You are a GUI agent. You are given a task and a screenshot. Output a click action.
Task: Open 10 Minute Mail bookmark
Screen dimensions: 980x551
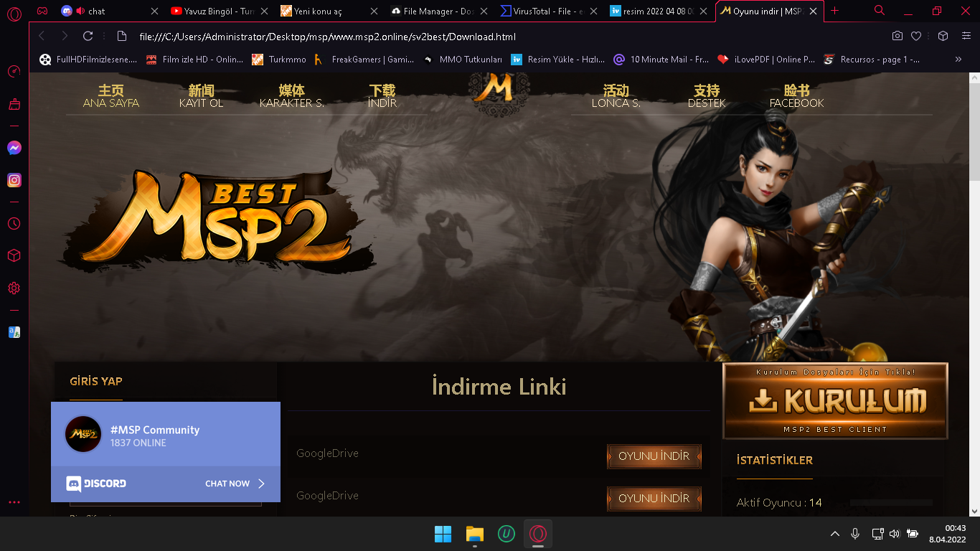[661, 60]
